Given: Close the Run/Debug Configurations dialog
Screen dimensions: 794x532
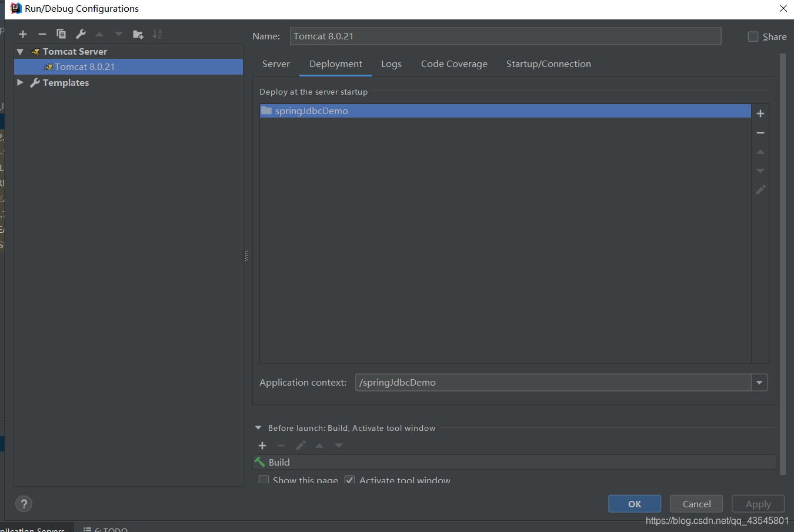Looking at the screenshot, I should [x=783, y=8].
